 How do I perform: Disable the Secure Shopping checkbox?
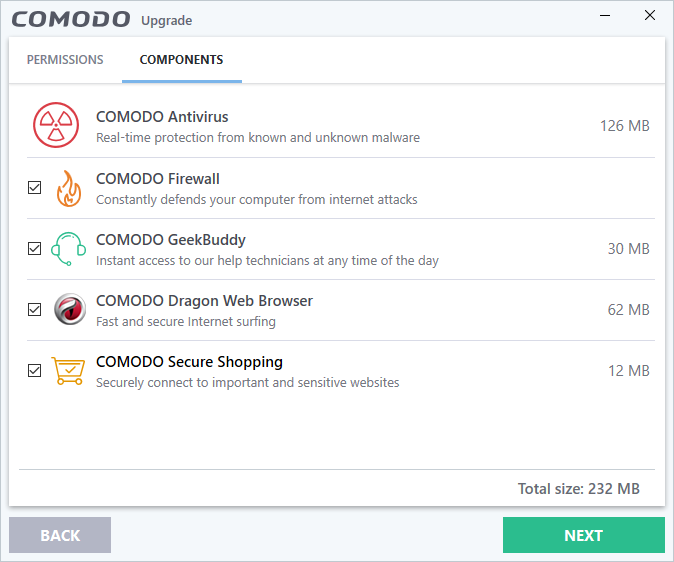pos(35,371)
